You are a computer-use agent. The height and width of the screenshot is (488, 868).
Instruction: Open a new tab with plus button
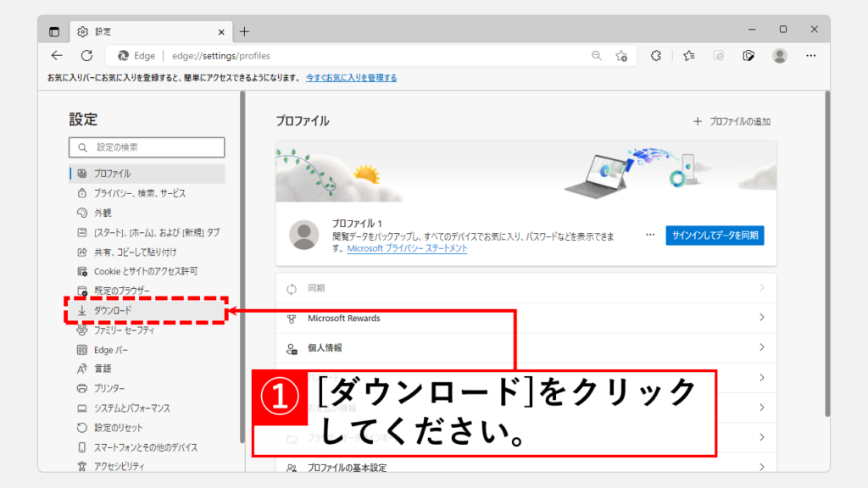coord(245,31)
